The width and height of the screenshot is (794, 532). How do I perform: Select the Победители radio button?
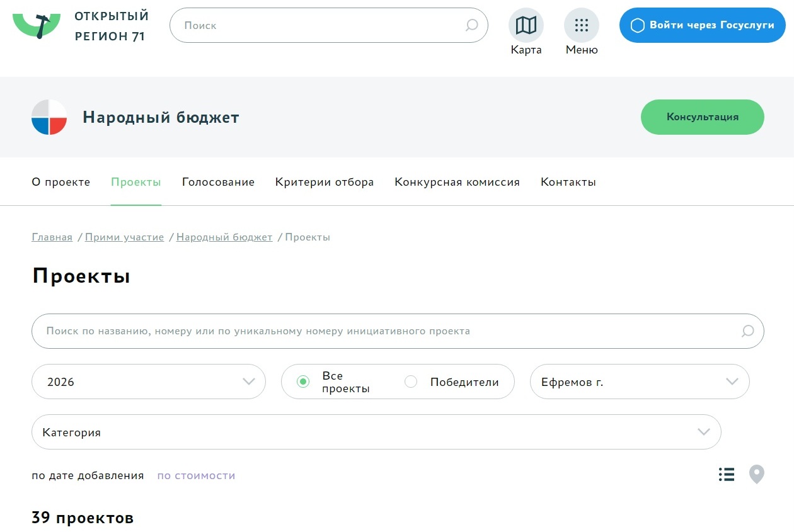411,382
